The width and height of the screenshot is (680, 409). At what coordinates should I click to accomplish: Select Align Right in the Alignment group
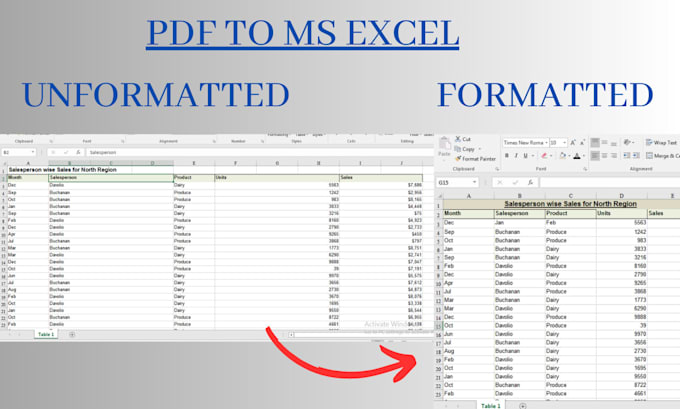[614, 155]
